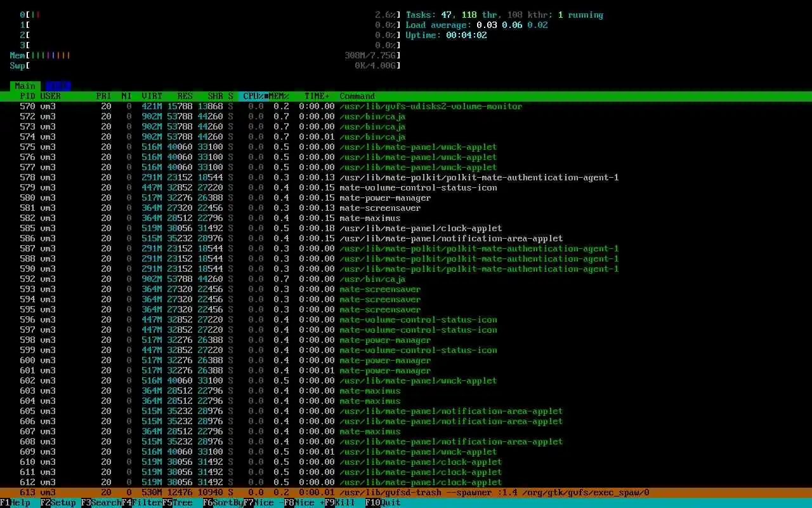Click F8 Nice + to lower priority

click(304, 503)
